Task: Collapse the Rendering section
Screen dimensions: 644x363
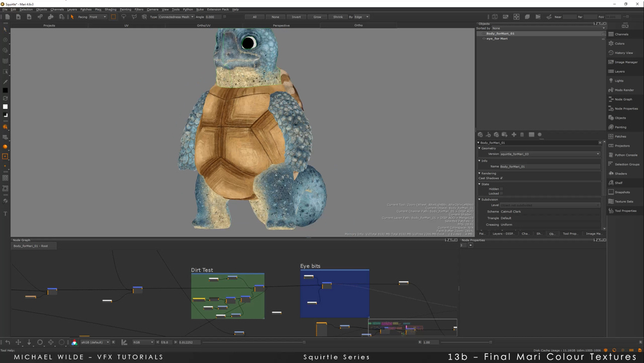Action: coord(479,173)
